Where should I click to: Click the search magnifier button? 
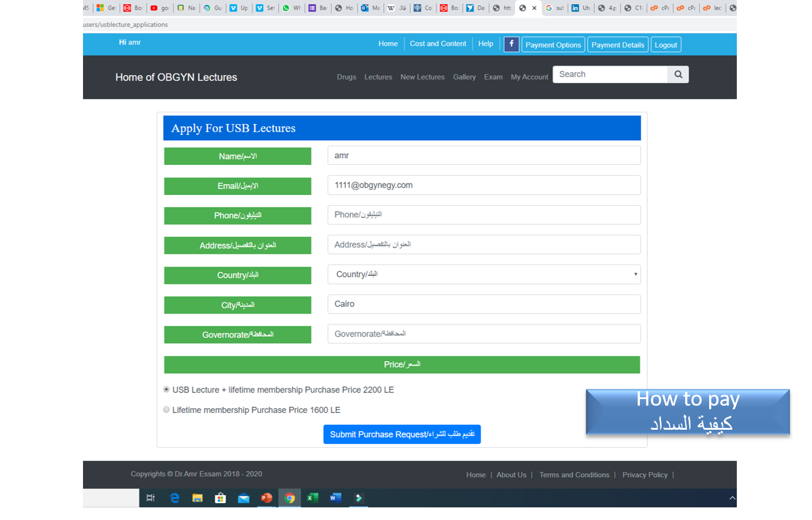tap(678, 74)
